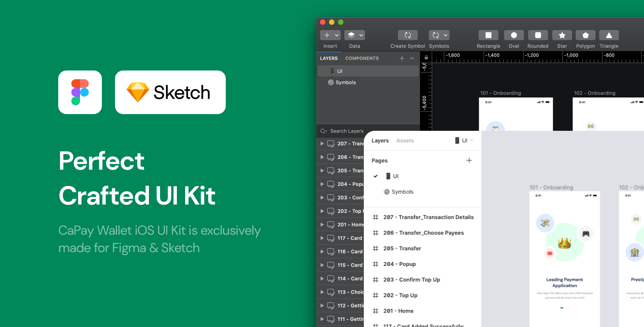The height and width of the screenshot is (327, 644).
Task: Switch to the Layers tab in Figma panel
Action: click(x=380, y=141)
